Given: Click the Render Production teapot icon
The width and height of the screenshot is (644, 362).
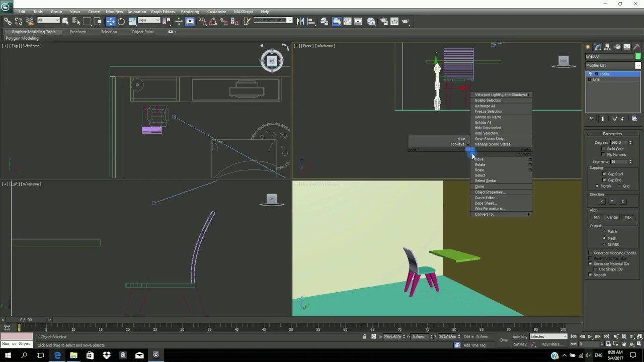Looking at the screenshot, I should click(406, 21).
